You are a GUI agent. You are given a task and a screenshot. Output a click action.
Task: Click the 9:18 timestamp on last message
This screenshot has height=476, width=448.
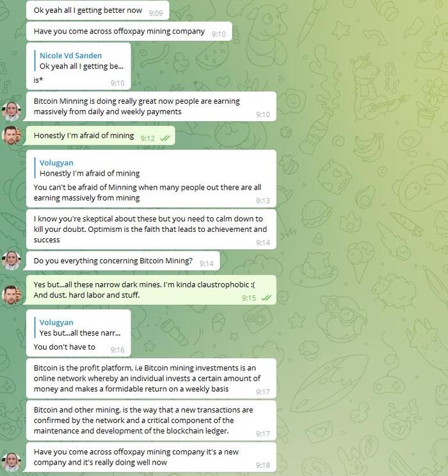262,465
